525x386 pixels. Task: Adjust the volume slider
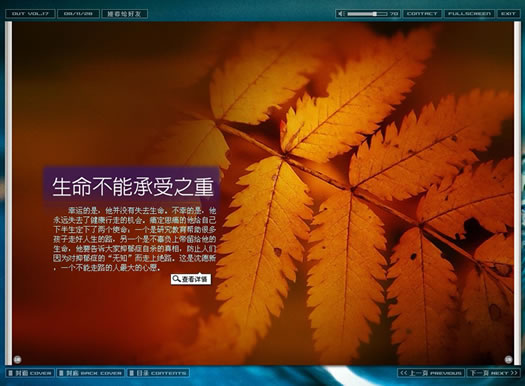tap(367, 14)
